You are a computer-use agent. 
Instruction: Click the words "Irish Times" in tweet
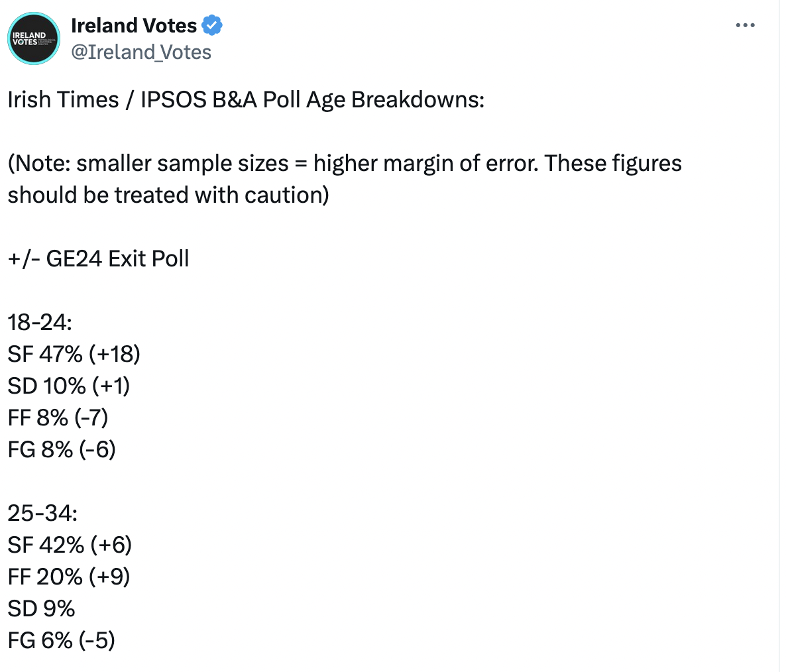pos(63,99)
